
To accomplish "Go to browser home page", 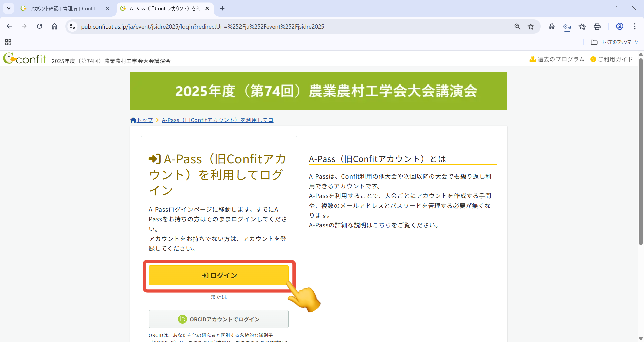I will pos(54,26).
